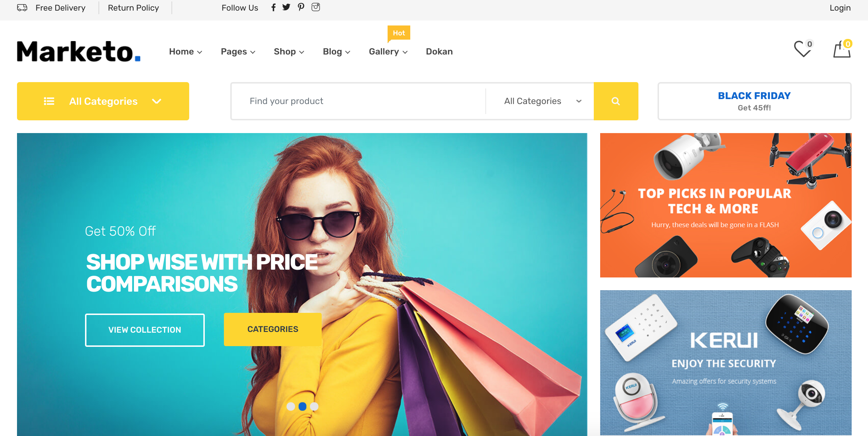The height and width of the screenshot is (436, 868).
Task: Click the CATEGORIES button
Action: pyautogui.click(x=272, y=329)
